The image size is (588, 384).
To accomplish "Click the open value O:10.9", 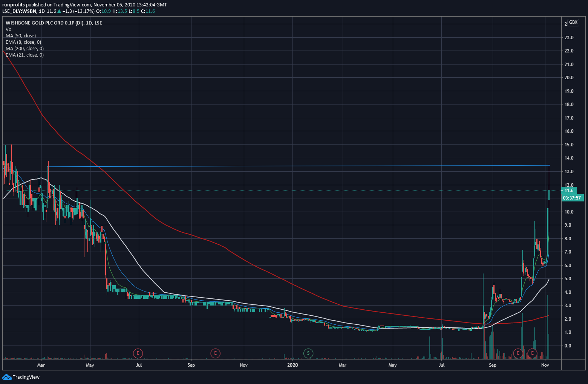I will coord(104,11).
